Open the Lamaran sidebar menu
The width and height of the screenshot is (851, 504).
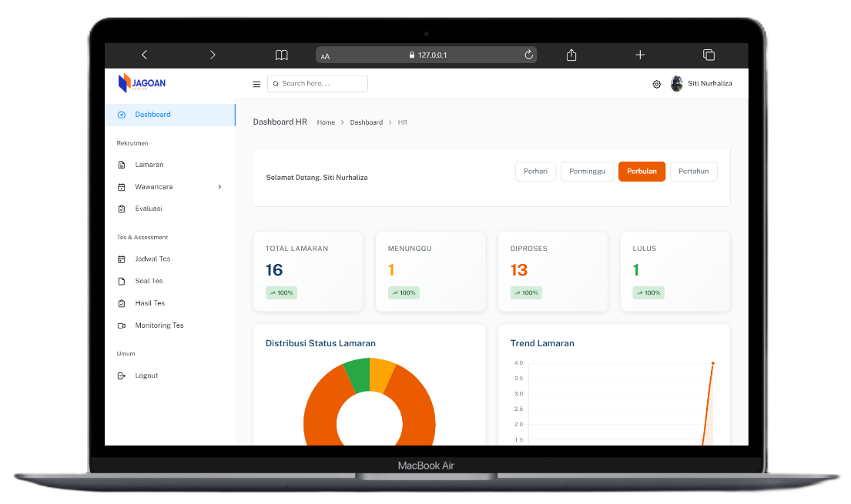[x=149, y=165]
